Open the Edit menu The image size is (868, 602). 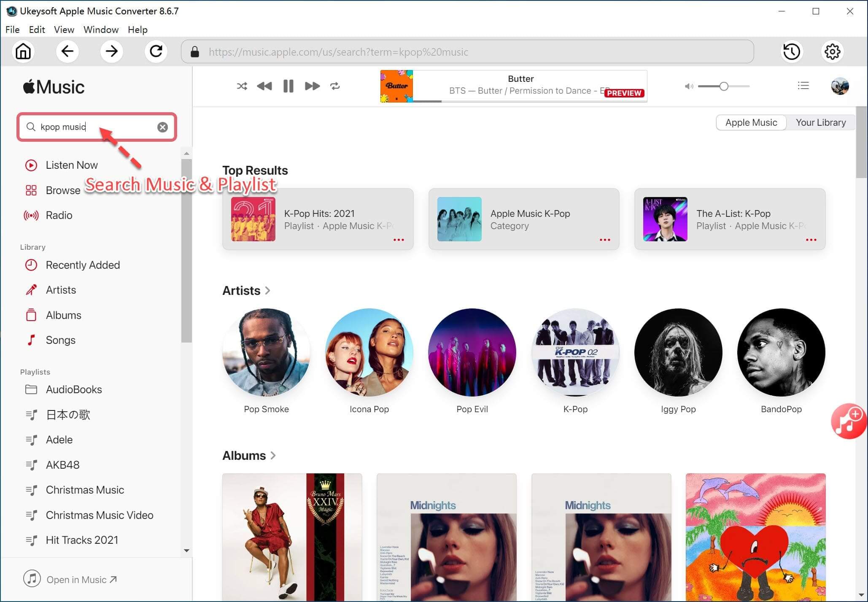[37, 29]
